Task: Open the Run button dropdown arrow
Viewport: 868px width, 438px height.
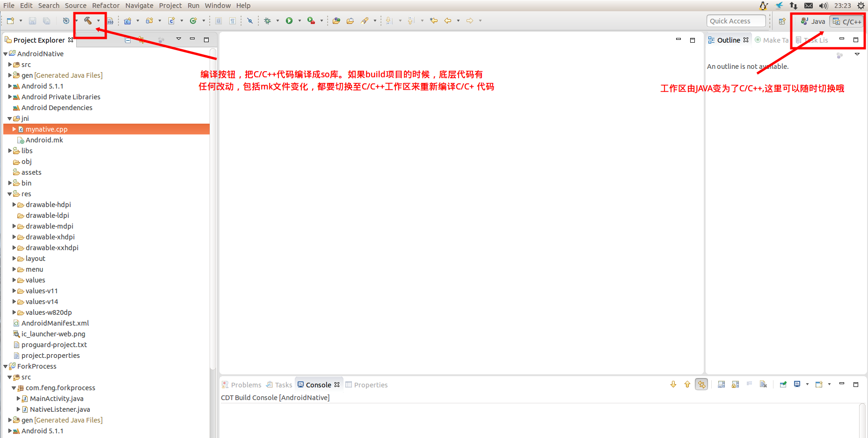Action: (299, 21)
